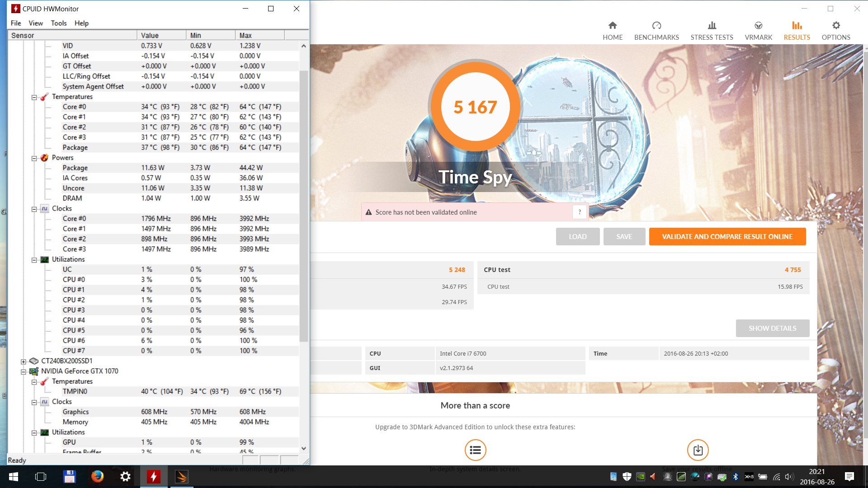Screen dimensions: 868x488
Task: Collapse the CPU Clocks tree node
Action: 34,209
